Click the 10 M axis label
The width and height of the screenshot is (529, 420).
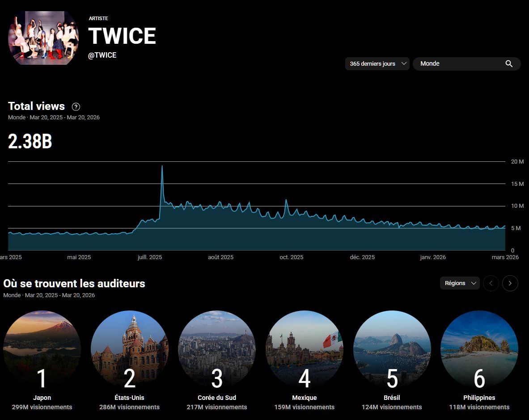(517, 206)
